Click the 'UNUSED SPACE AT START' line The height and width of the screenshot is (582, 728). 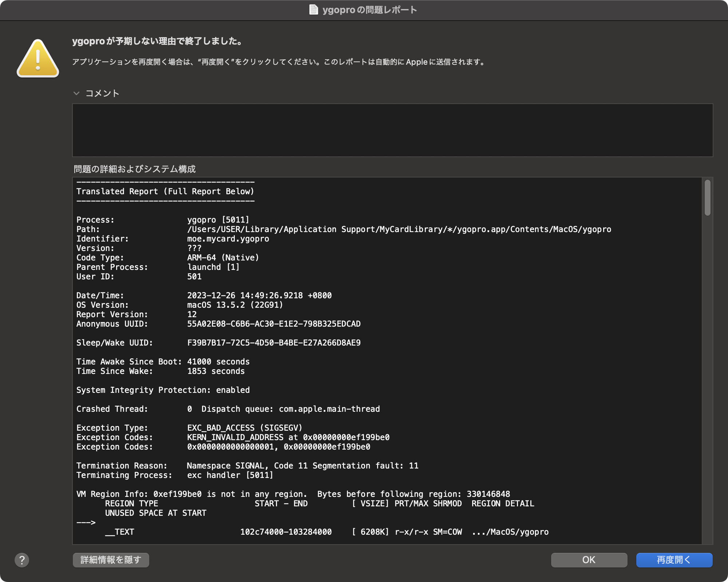(x=155, y=513)
